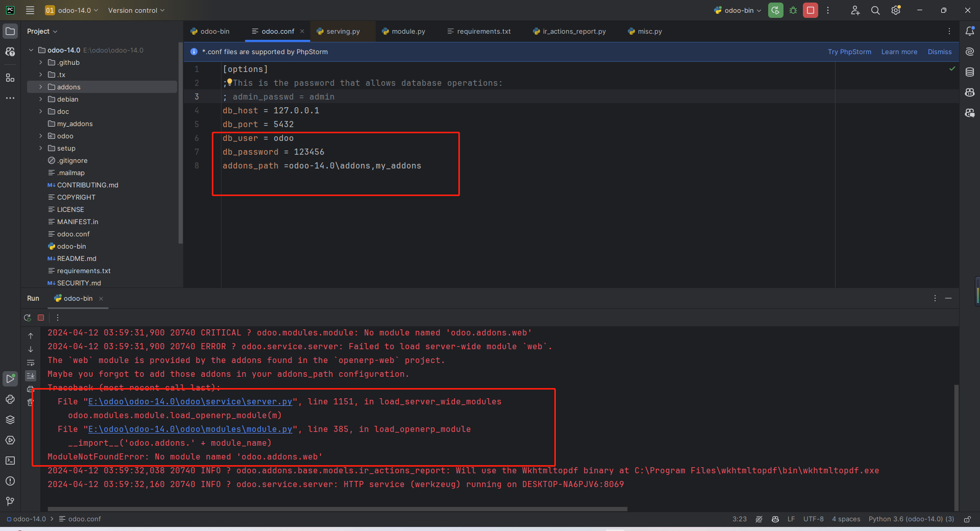
Task: Open the Database tool window
Action: click(x=970, y=72)
